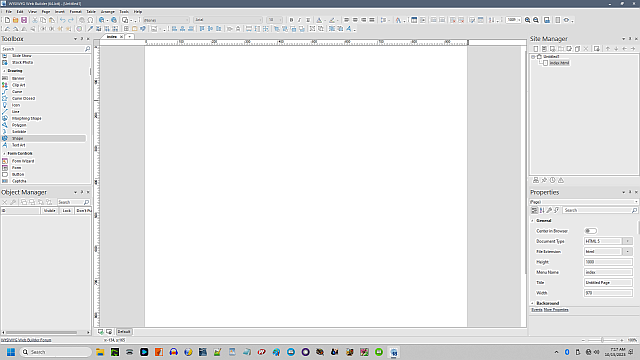Open the font size combo box
Viewport: 640px width, 360px height.
point(274,20)
